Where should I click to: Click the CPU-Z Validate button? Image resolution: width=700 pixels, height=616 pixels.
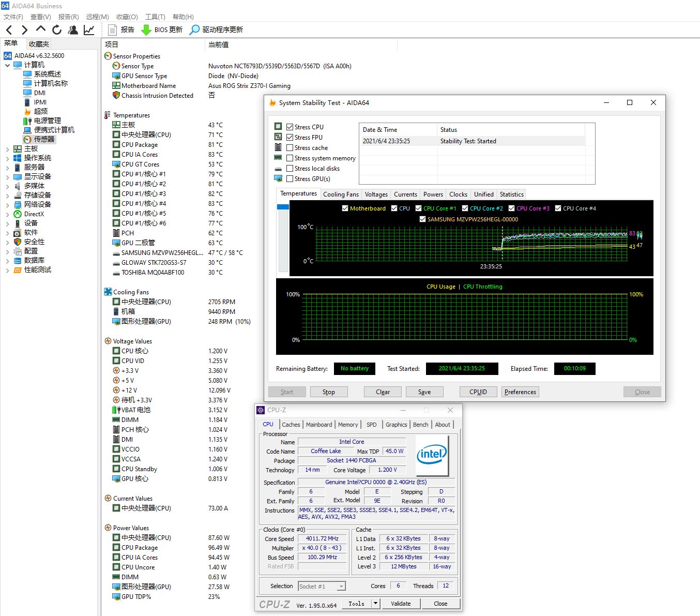[401, 604]
